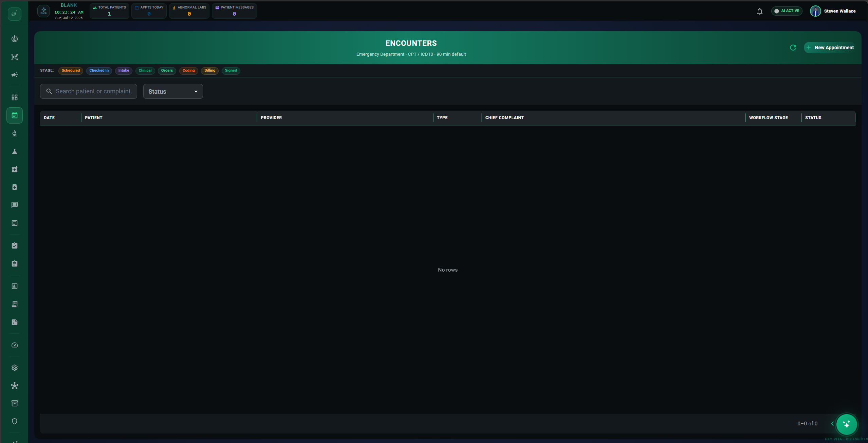Open the pharmacy mortar sidebar icon
The height and width of the screenshot is (443, 868).
click(x=14, y=169)
